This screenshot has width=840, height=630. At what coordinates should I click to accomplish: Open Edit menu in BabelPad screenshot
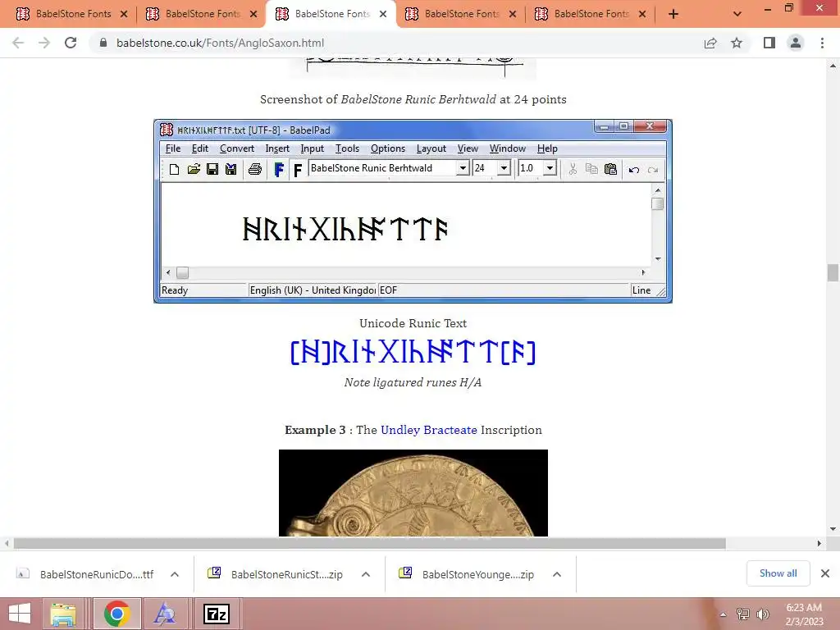click(200, 148)
